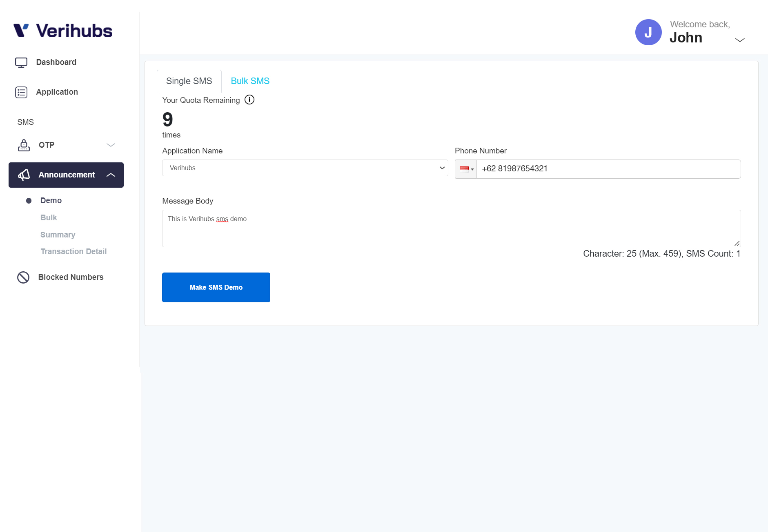
Task: Open the Application Name dropdown
Action: [x=305, y=168]
